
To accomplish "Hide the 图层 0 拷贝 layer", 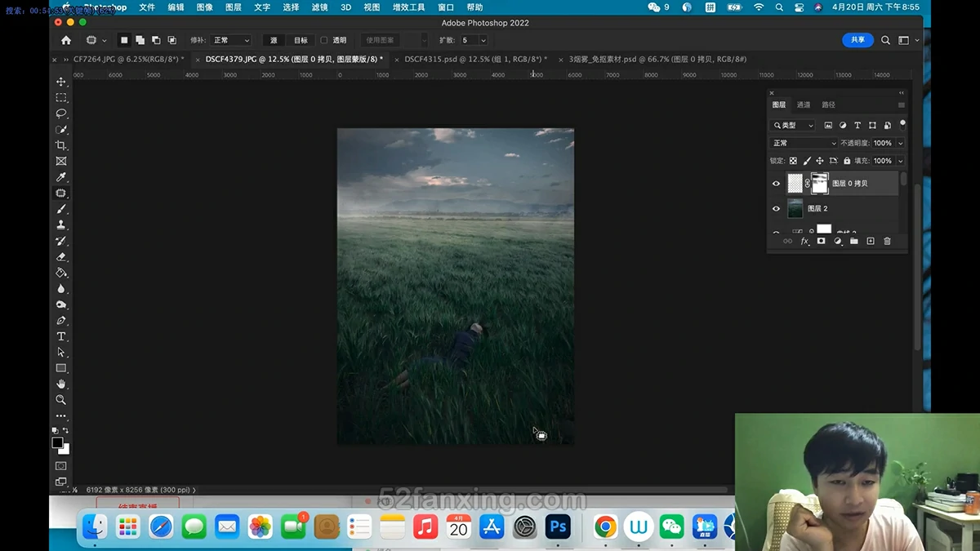I will tap(776, 184).
